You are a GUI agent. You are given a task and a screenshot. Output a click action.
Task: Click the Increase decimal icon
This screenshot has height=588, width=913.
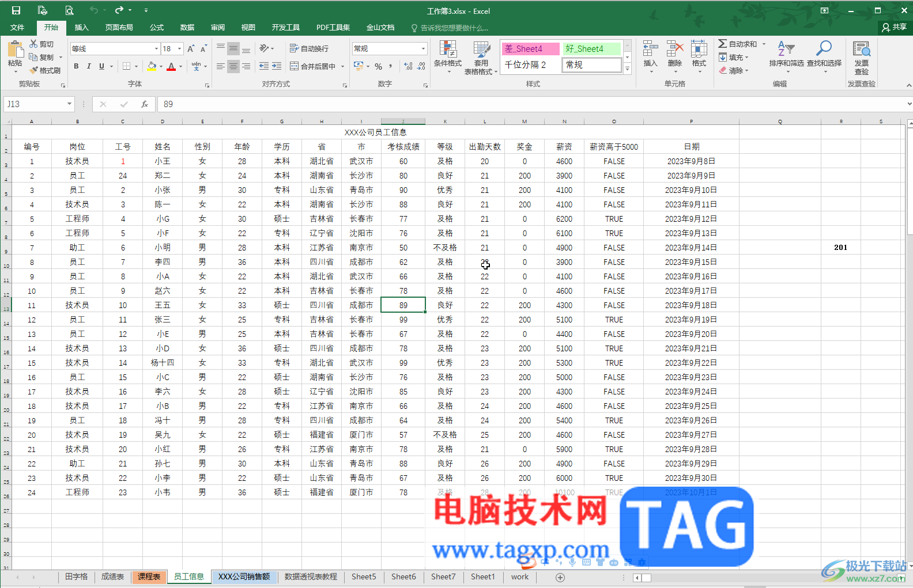coord(408,66)
